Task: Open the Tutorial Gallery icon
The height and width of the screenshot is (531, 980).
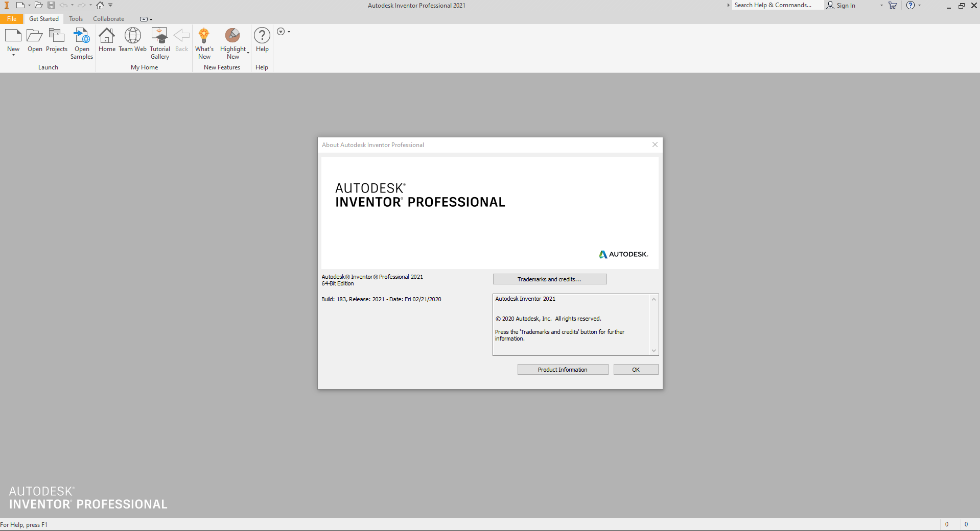Action: pos(159,36)
